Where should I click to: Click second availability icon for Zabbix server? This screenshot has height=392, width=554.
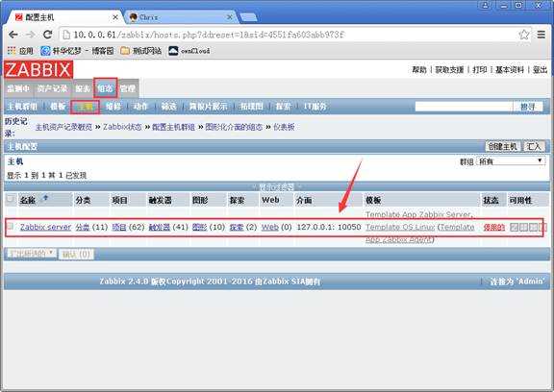pyautogui.click(x=523, y=228)
